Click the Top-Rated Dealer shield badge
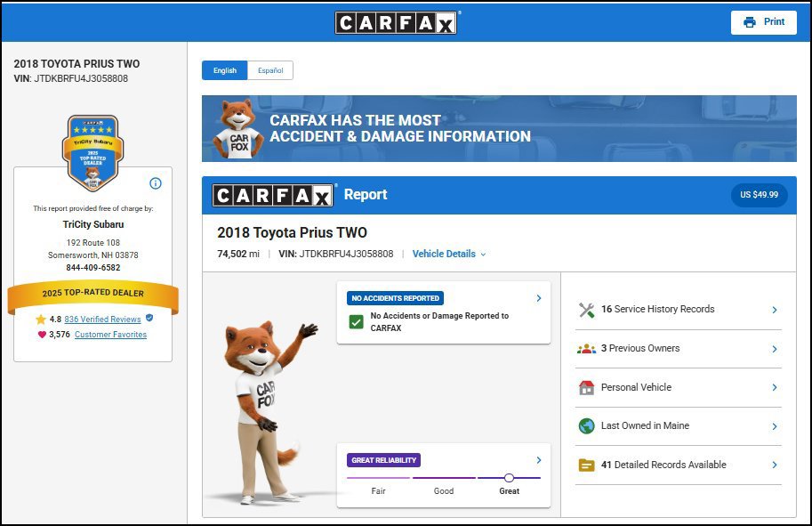The image size is (812, 526). [92, 153]
